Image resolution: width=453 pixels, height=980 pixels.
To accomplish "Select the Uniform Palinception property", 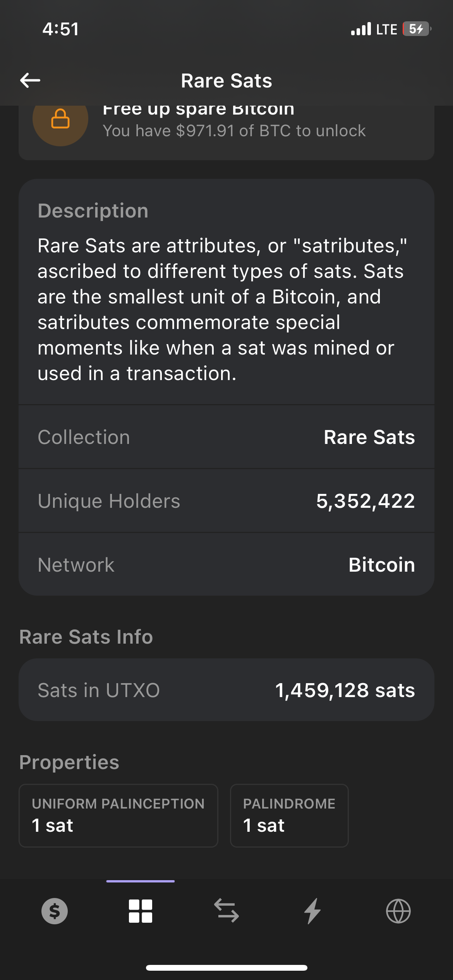I will (x=118, y=816).
